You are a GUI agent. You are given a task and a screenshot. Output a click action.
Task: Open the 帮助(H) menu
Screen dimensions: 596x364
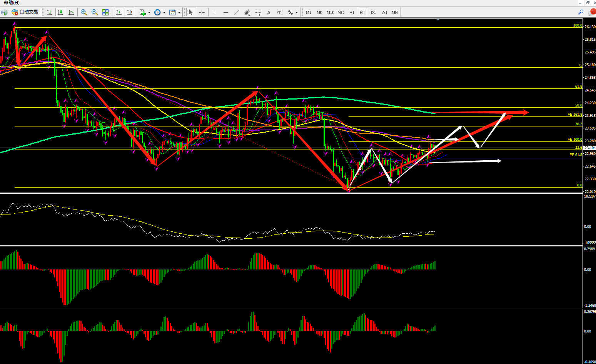click(x=12, y=3)
